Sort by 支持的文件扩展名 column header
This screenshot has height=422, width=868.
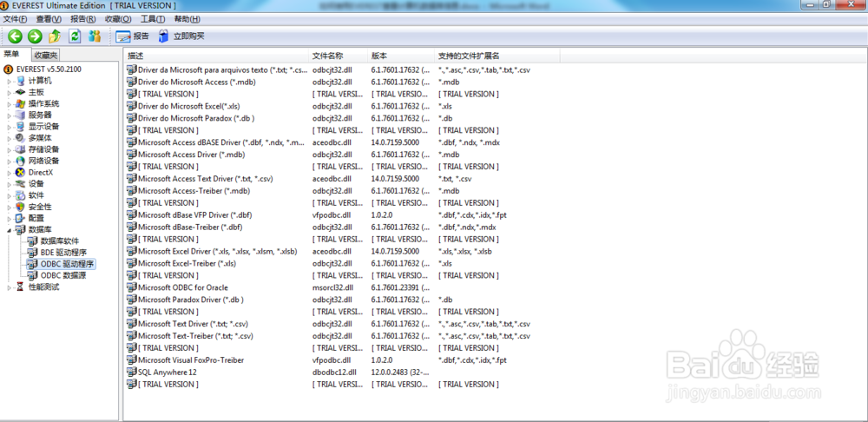pyautogui.click(x=497, y=56)
